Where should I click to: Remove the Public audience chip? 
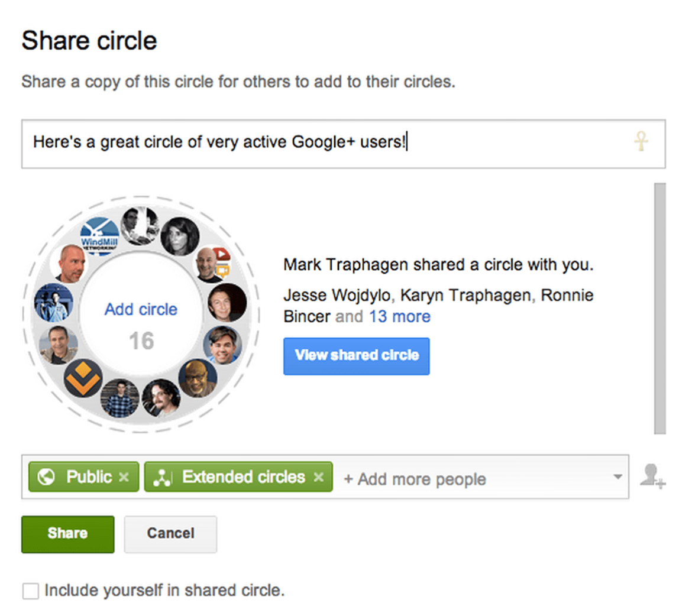[x=124, y=477]
